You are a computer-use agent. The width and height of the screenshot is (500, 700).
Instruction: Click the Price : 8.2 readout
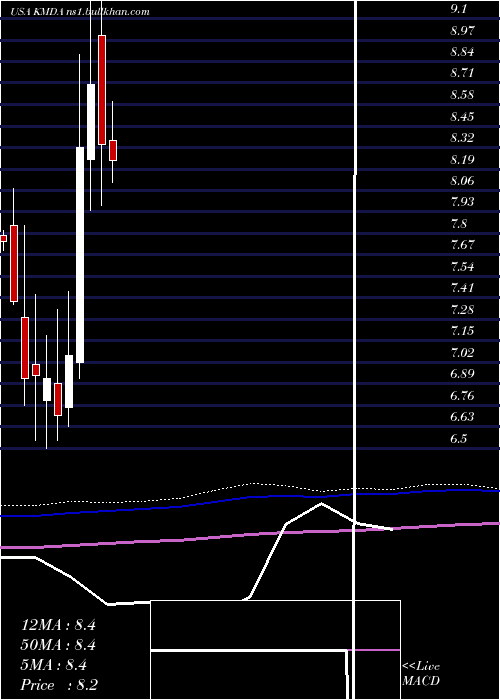[59, 685]
